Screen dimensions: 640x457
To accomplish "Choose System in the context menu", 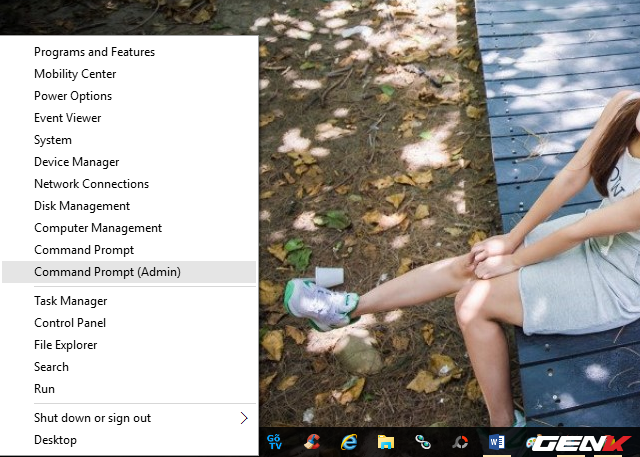I will coord(129,140).
